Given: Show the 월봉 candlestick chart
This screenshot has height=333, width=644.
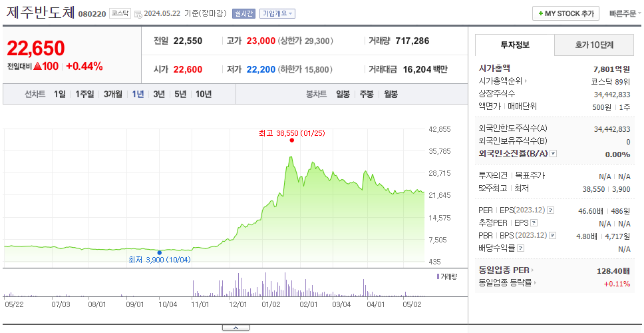Looking at the screenshot, I should [x=391, y=94].
